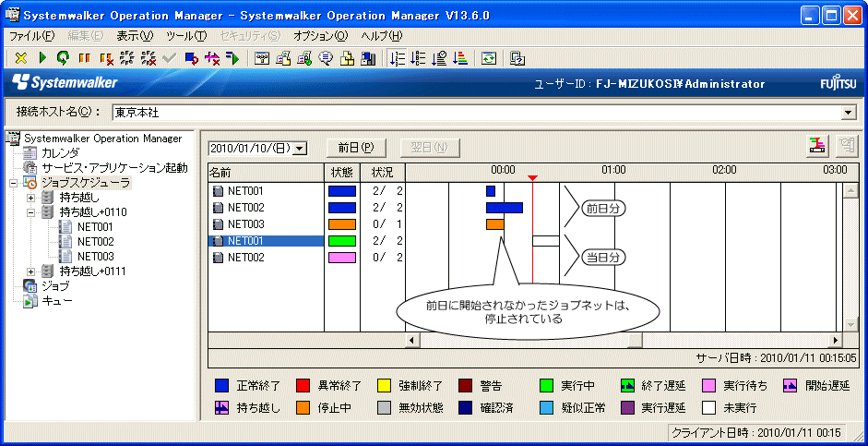Click the greyed checkmark confirm toolbar icon
868x446 pixels.
pyautogui.click(x=170, y=58)
